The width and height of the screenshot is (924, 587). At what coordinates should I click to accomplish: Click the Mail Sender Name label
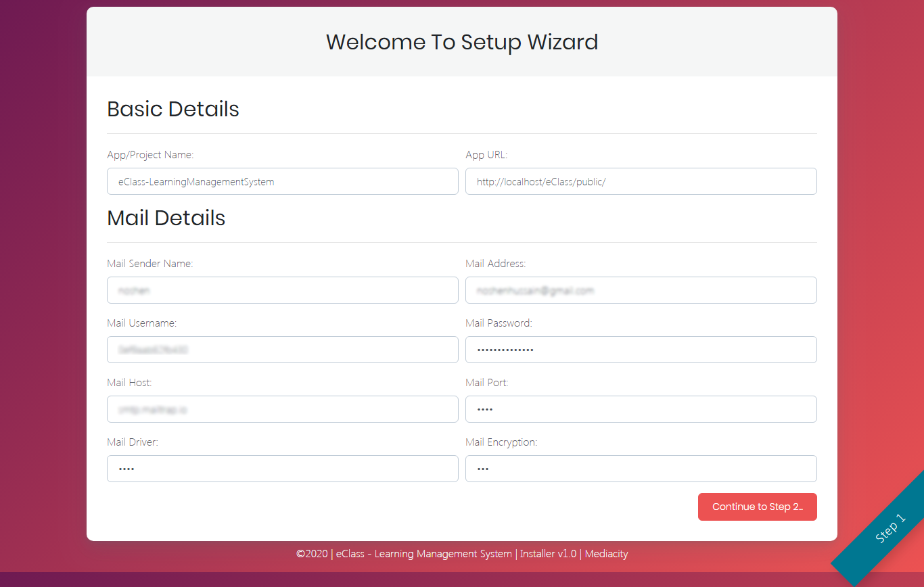click(x=150, y=264)
